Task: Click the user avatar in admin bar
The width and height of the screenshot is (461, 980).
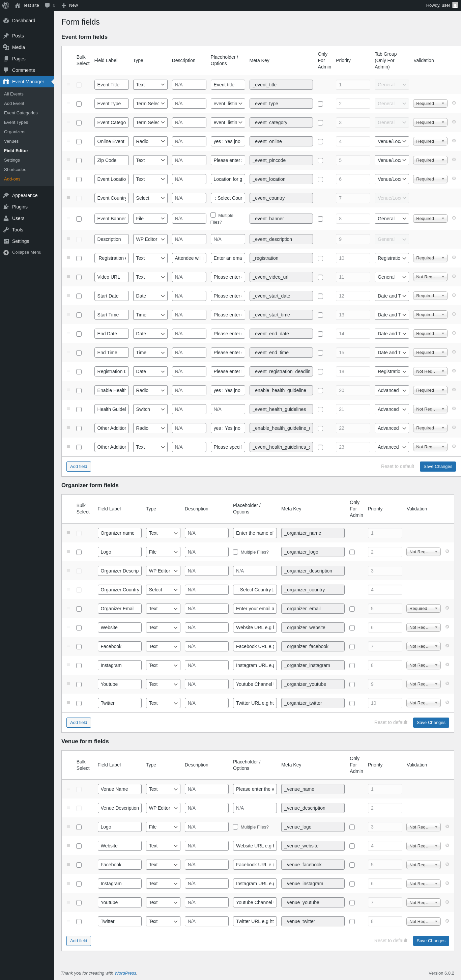Action: pyautogui.click(x=455, y=5)
